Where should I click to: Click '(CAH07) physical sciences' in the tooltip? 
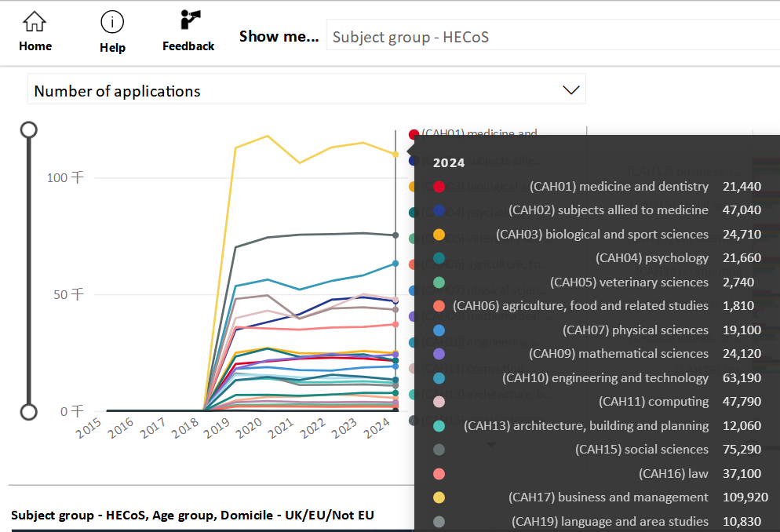[636, 330]
